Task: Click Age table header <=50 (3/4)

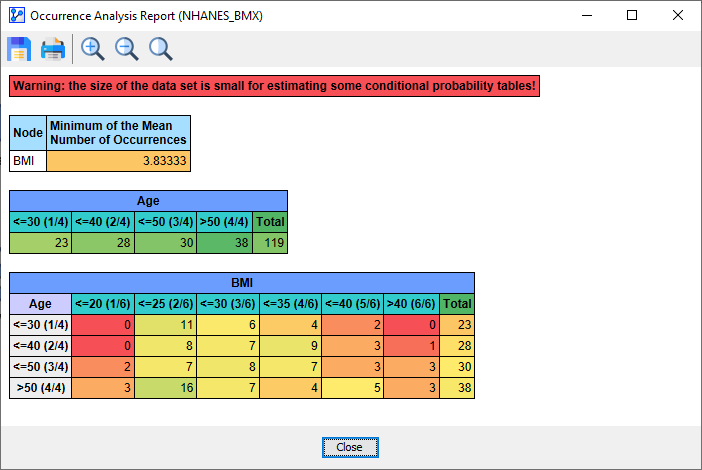Action: [165, 222]
